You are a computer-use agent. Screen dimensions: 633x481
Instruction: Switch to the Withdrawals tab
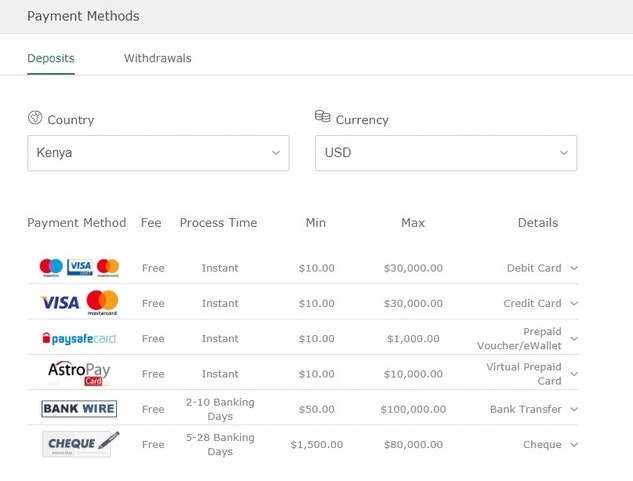pyautogui.click(x=157, y=58)
